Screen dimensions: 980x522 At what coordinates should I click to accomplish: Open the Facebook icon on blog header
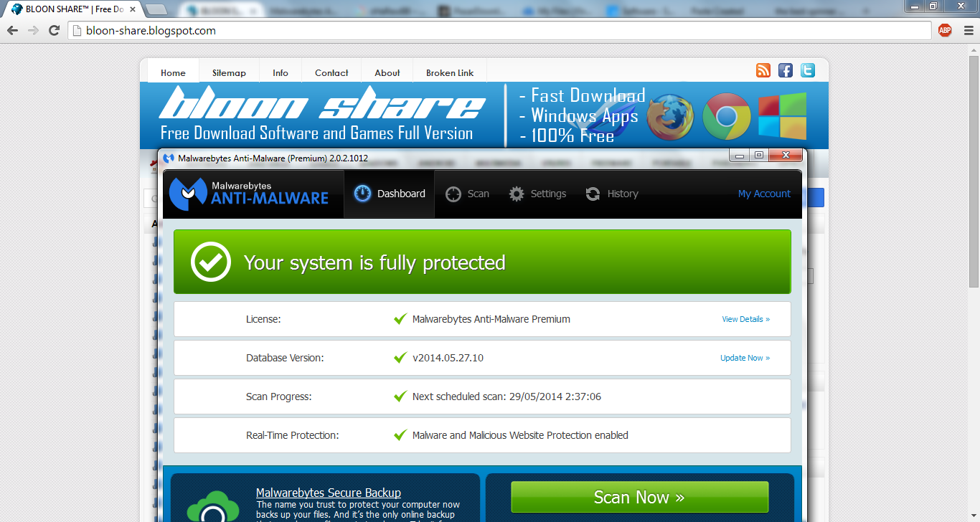(786, 70)
